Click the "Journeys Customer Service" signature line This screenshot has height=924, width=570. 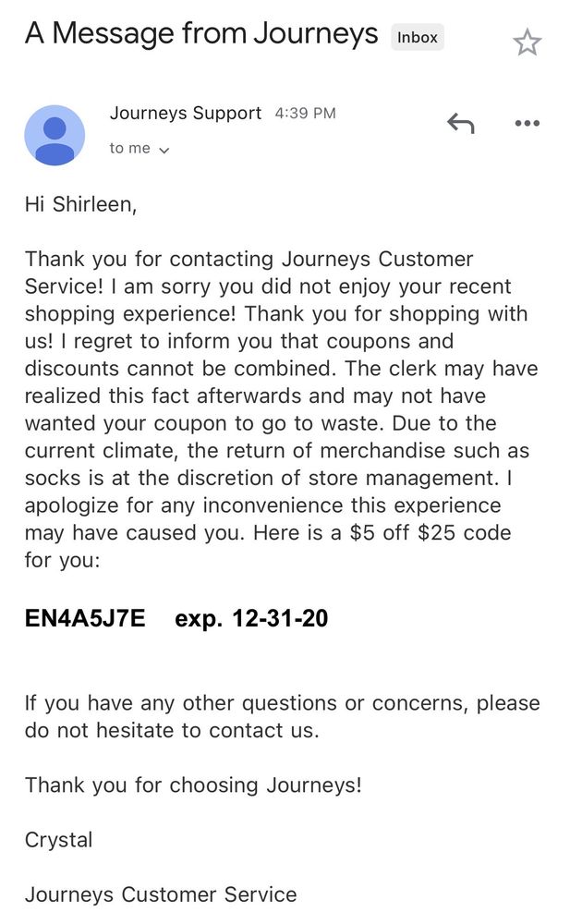[161, 894]
